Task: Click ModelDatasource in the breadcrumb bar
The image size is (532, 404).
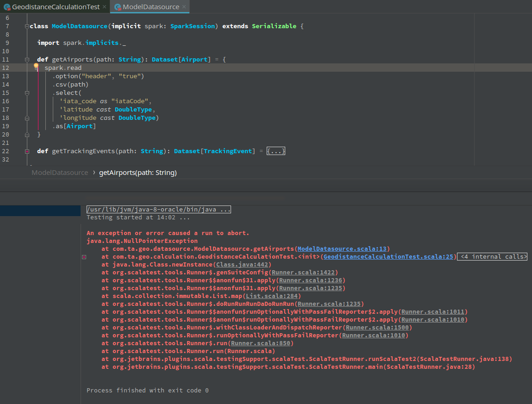Action: [x=60, y=173]
